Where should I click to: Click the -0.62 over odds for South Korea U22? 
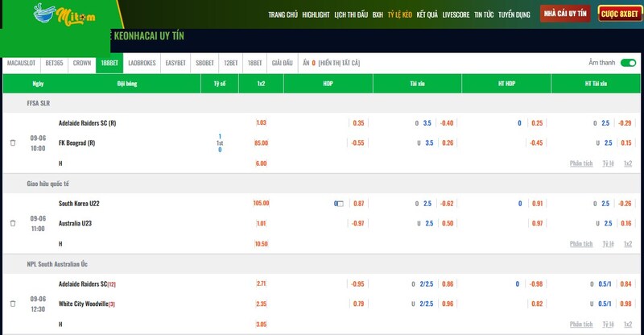pyautogui.click(x=447, y=204)
